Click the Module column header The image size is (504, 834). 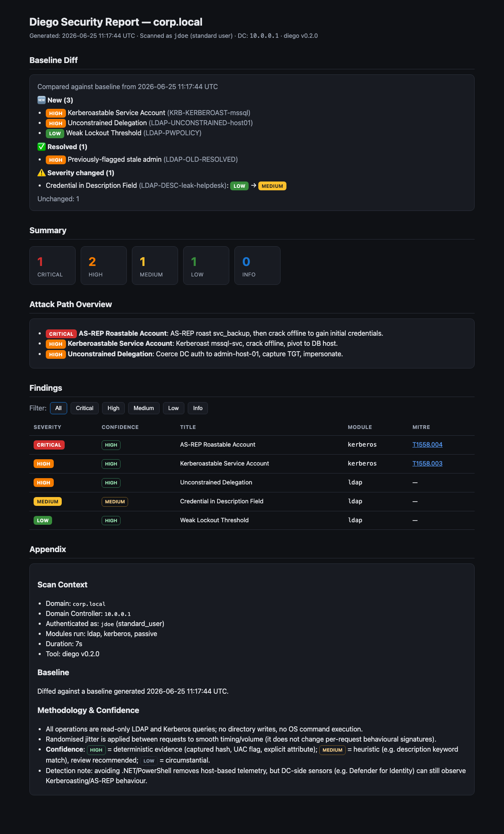(360, 427)
